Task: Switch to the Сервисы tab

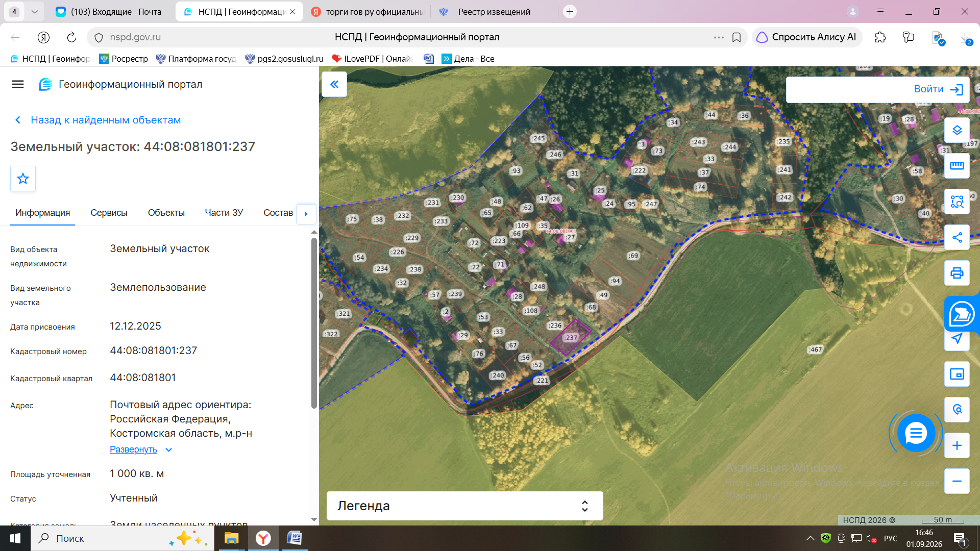Action: (109, 213)
